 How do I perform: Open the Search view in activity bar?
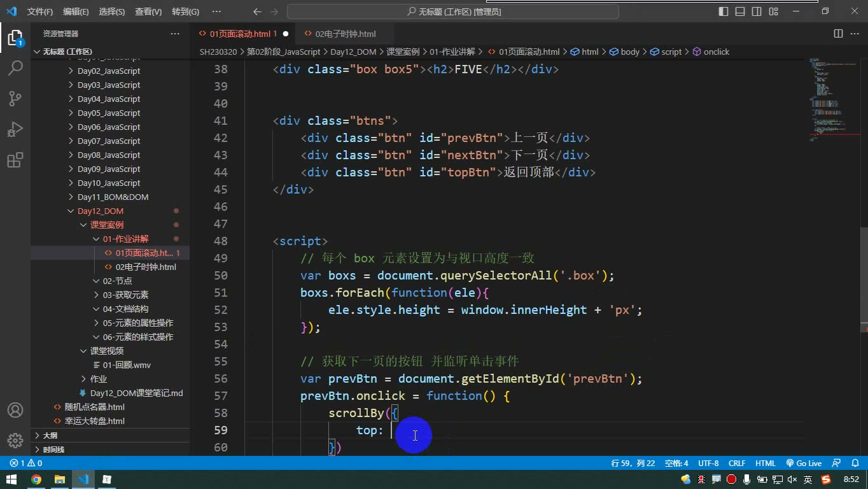pyautogui.click(x=15, y=67)
